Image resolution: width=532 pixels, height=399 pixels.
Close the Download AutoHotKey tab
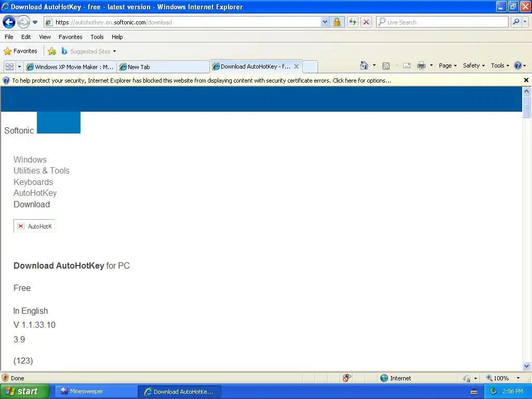[x=296, y=66]
